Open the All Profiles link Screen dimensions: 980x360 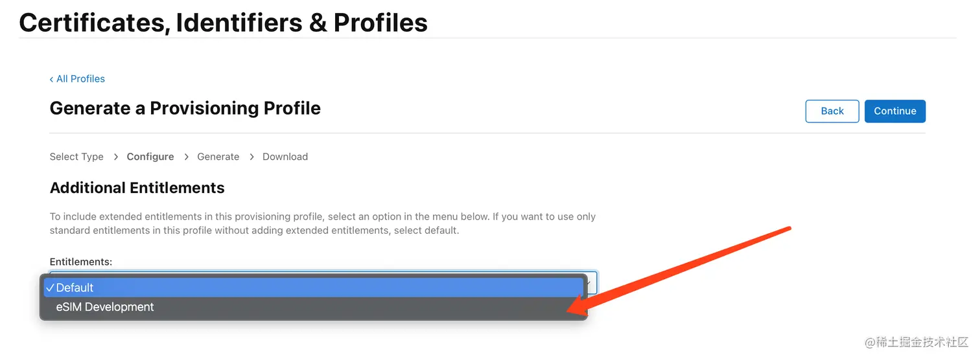coord(80,79)
